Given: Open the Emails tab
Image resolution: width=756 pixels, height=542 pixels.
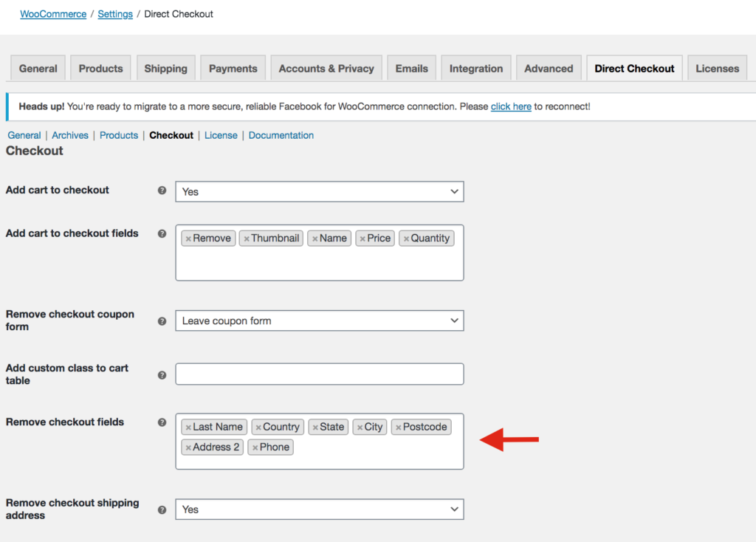Looking at the screenshot, I should tap(412, 69).
